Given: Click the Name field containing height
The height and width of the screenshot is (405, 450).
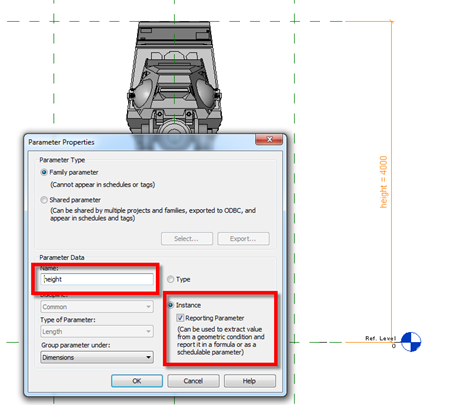Looking at the screenshot, I should click(97, 279).
